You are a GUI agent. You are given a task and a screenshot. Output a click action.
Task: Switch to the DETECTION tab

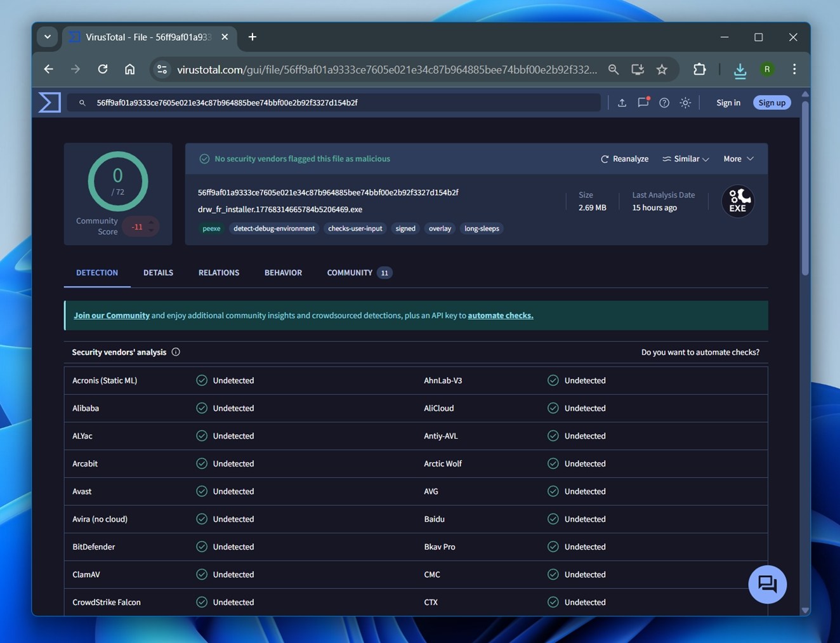pos(97,273)
